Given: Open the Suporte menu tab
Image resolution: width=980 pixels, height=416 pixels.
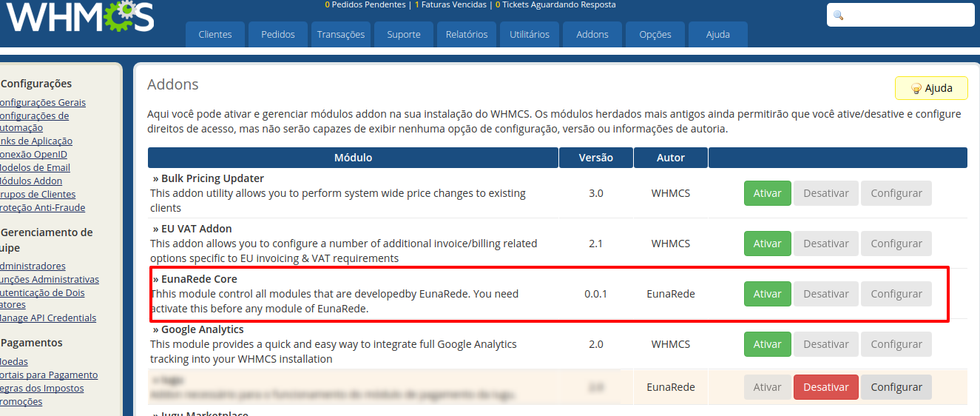Looking at the screenshot, I should 403,34.
